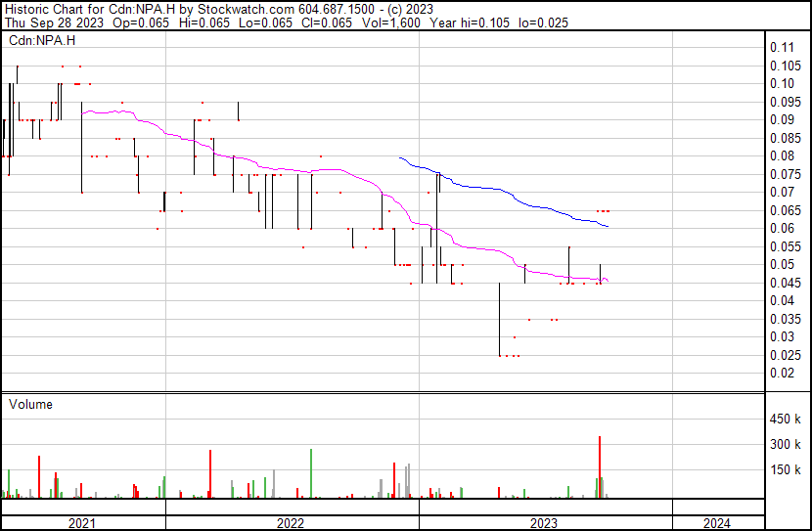Click the tall red volume bar in early 2021
Screen dimensions: 812x531
(39, 477)
